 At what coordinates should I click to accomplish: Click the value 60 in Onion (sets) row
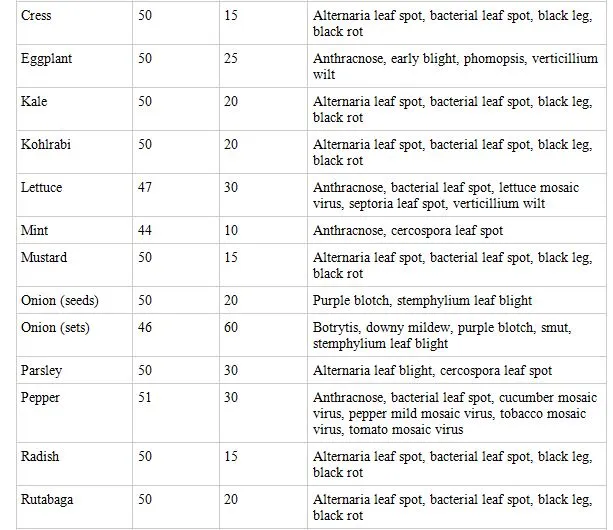231,328
